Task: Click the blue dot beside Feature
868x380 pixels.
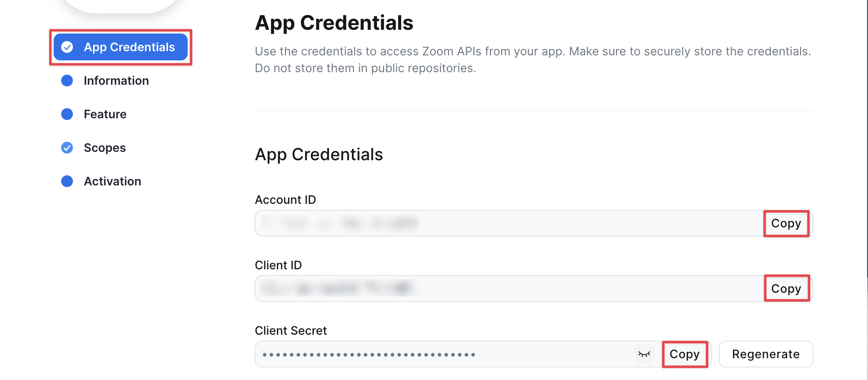Action: (67, 114)
